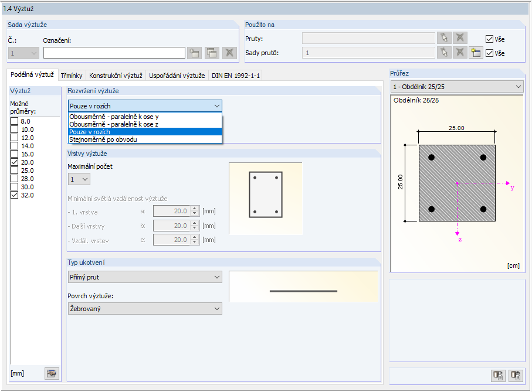Select the 16.0 diameter checkbox
This screenshot has width=532, height=392.
(14, 154)
